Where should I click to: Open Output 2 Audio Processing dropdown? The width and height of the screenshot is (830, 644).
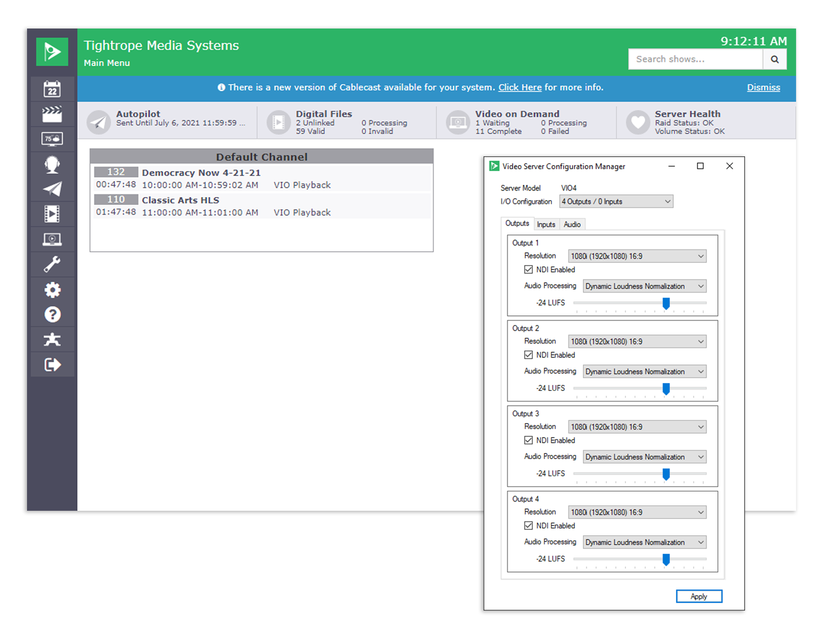point(645,372)
